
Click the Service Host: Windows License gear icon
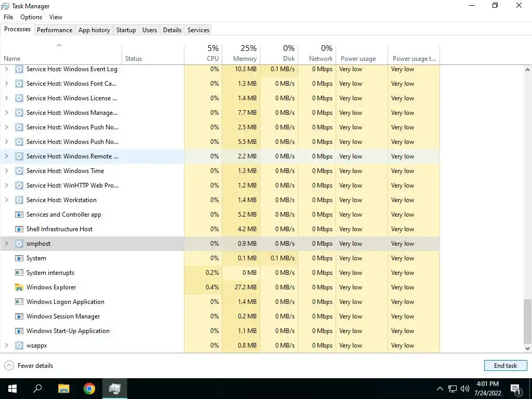pyautogui.click(x=19, y=98)
